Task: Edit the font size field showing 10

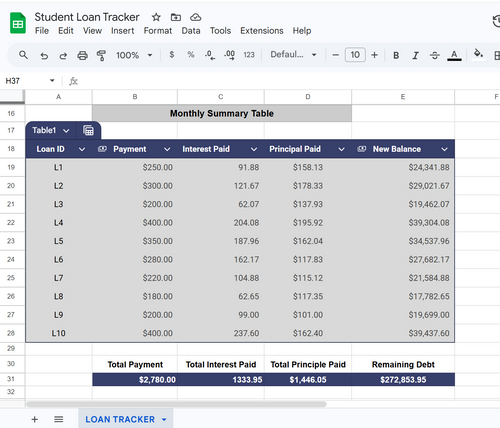Action: (x=355, y=55)
